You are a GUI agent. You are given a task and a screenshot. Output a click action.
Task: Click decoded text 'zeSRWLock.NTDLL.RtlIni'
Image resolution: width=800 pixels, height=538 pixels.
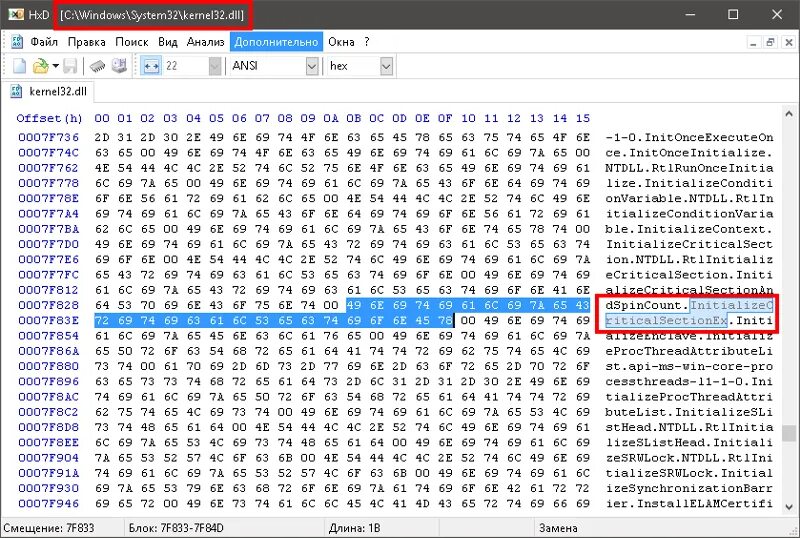pyautogui.click(x=689, y=457)
